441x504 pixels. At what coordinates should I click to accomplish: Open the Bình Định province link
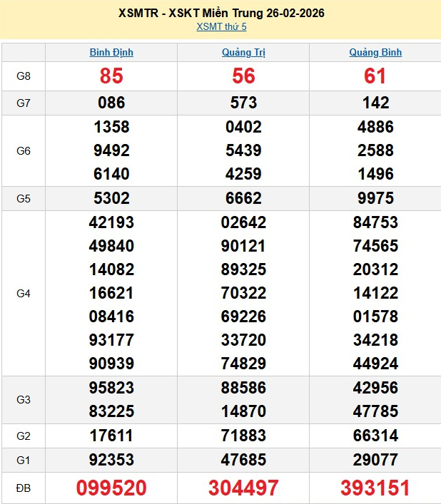(111, 52)
